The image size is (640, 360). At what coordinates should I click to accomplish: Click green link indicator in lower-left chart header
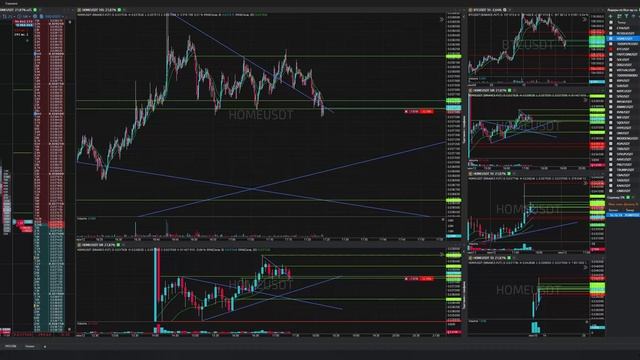(118, 245)
